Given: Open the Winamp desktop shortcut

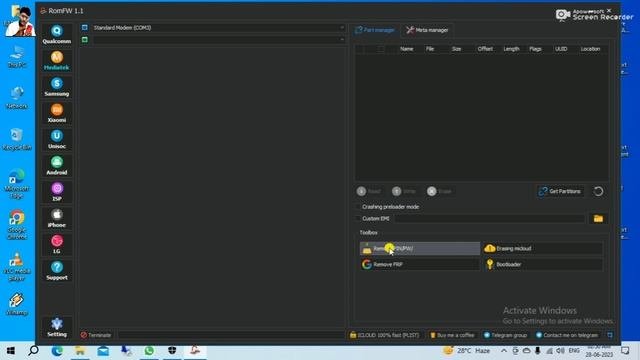Looking at the screenshot, I should [x=17, y=304].
